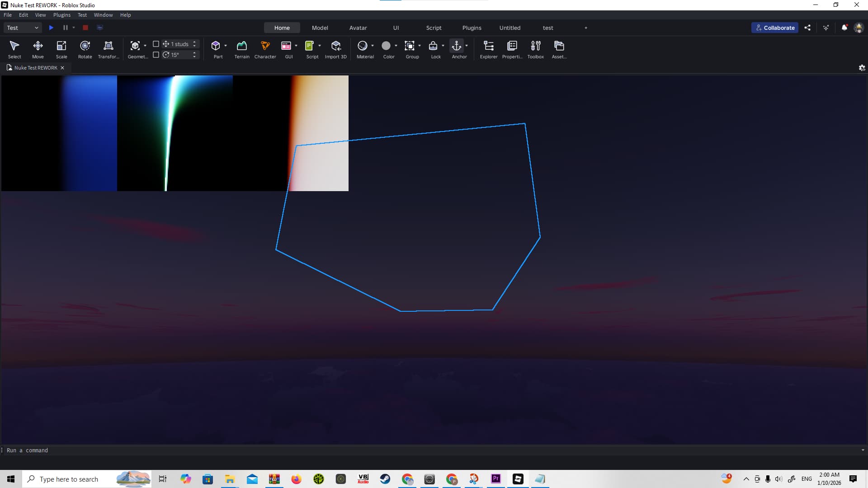Enable the 15° rotation snapping checkbox
The image size is (868, 488).
[x=156, y=55]
